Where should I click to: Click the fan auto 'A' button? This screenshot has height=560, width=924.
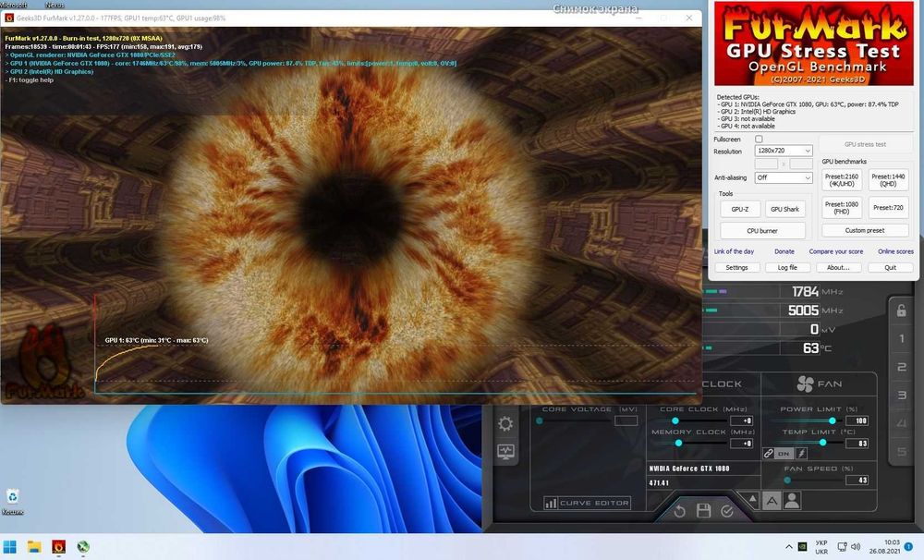(772, 501)
